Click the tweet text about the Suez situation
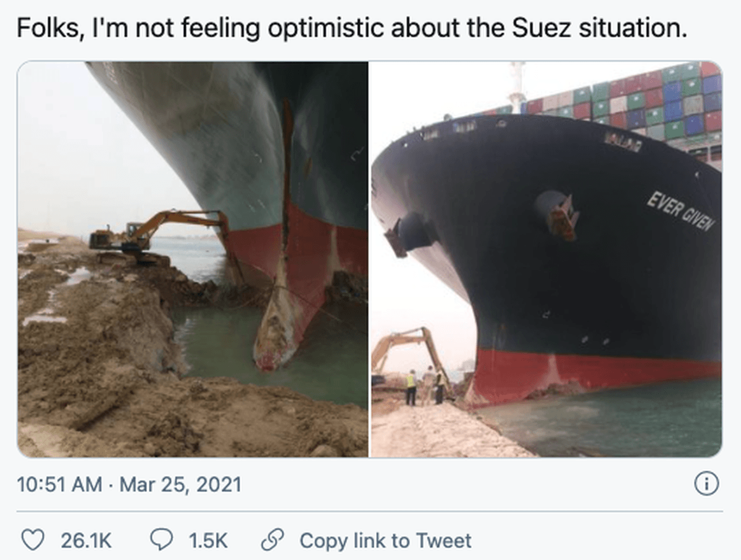This screenshot has width=741, height=560. coord(351,28)
